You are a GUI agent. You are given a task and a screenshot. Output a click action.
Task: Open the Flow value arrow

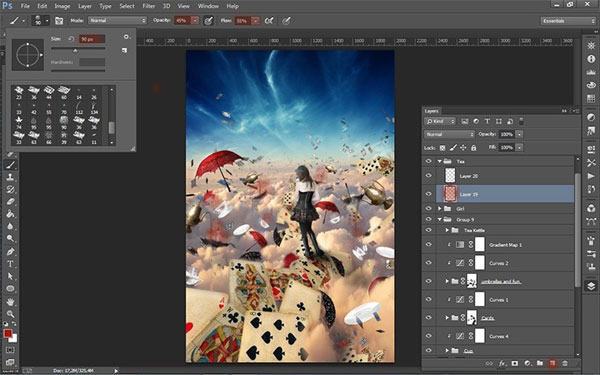256,21
